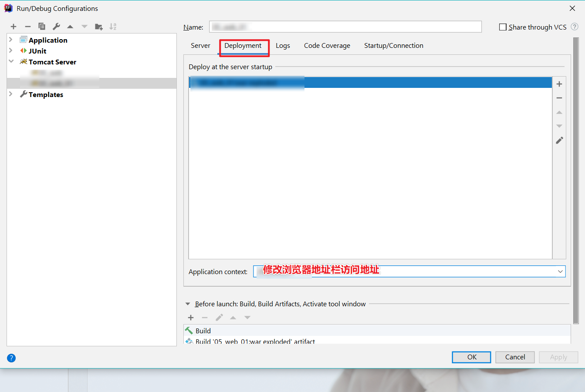Confirm with the OK button

click(x=472, y=357)
